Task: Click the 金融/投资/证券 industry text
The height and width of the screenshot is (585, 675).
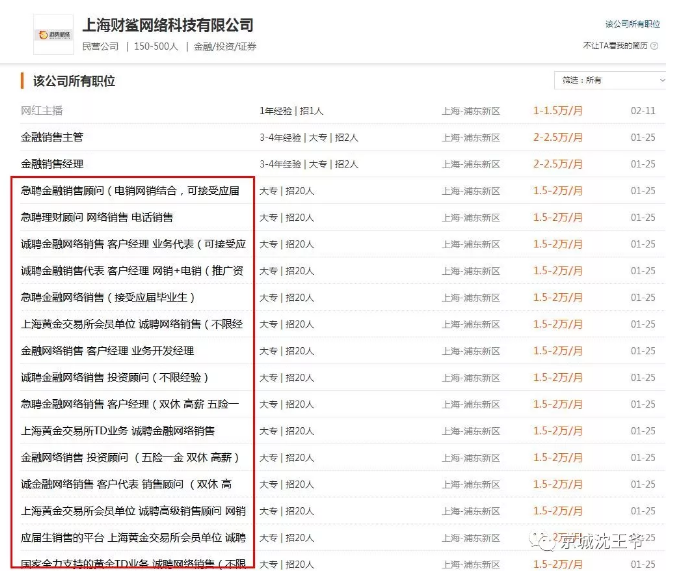Action: (x=225, y=46)
